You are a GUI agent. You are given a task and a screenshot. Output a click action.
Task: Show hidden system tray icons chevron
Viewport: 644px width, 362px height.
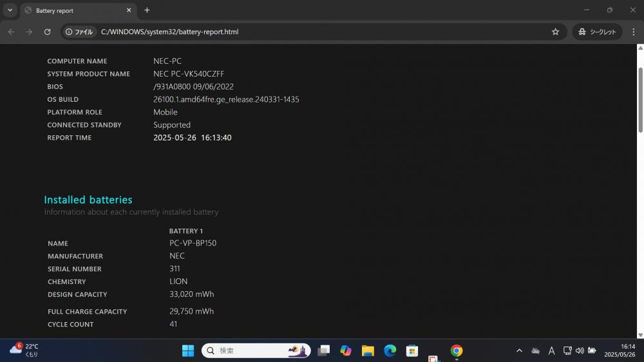tap(519, 350)
